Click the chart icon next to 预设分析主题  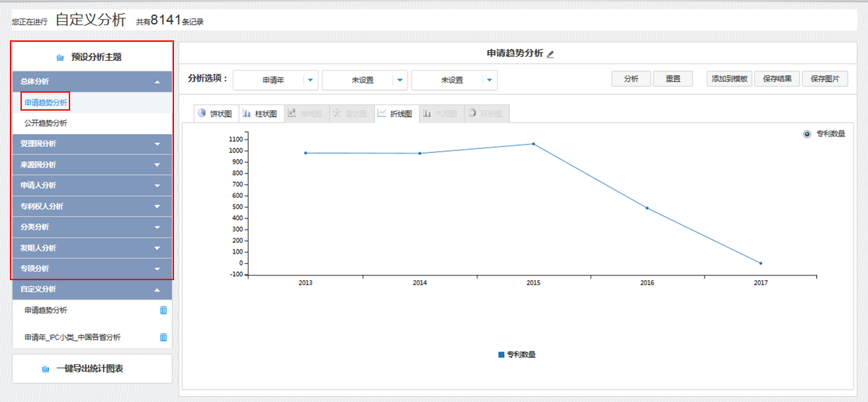point(60,58)
